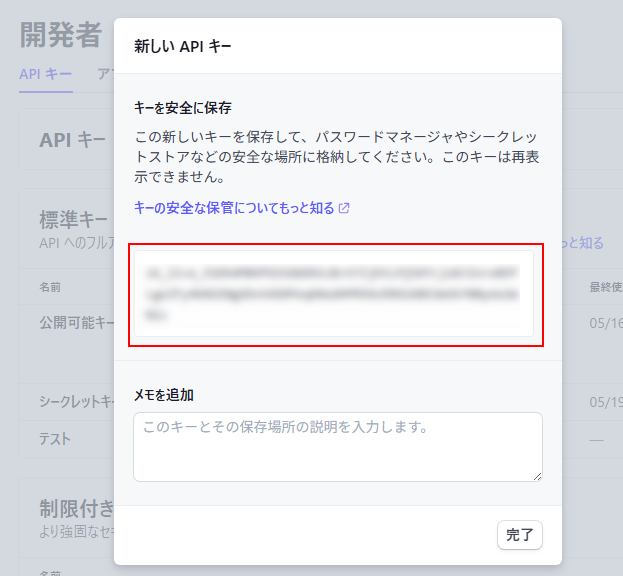Select the partially hidden tab after API キー
Screen dimensions: 623x576
pyautogui.click(x=104, y=74)
